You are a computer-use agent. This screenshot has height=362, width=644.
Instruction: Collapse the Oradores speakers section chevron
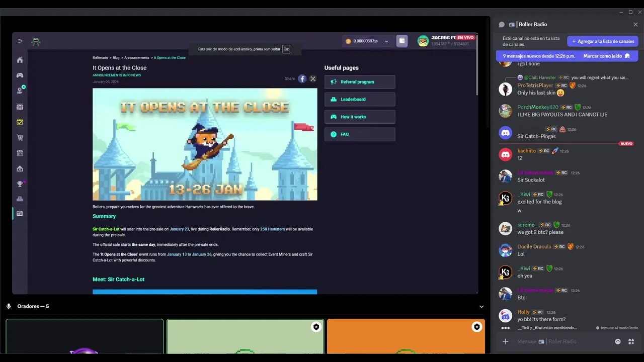(x=481, y=306)
